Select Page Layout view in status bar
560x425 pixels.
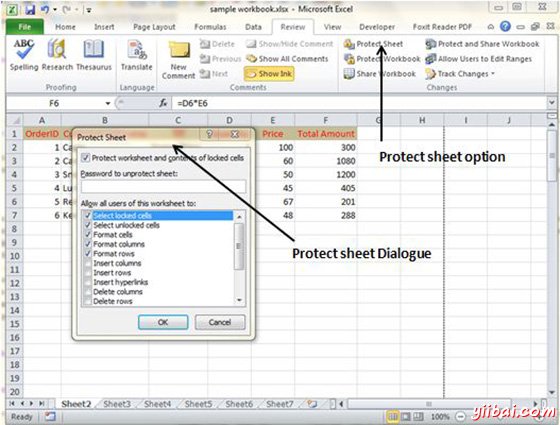(x=406, y=416)
